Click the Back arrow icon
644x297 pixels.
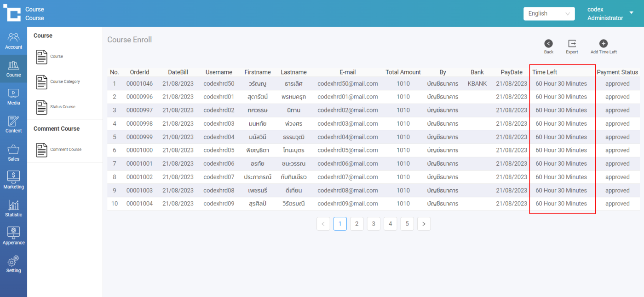548,44
